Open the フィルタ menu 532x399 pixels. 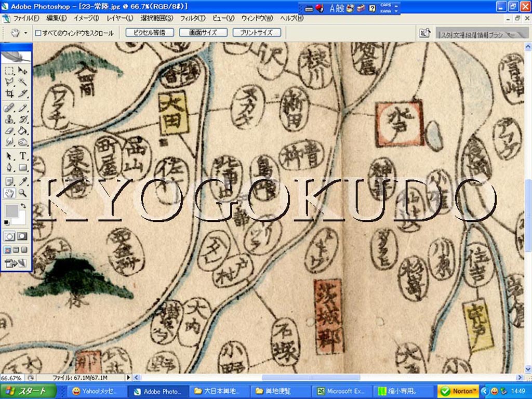point(192,18)
